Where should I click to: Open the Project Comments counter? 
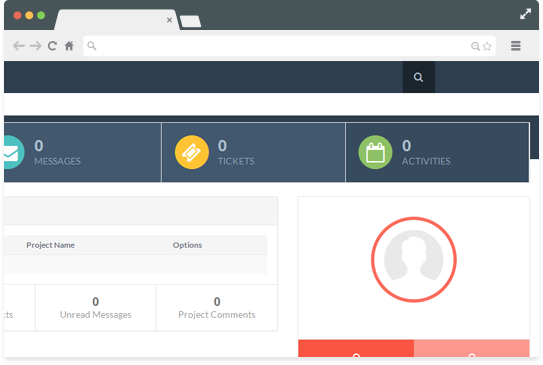[217, 308]
